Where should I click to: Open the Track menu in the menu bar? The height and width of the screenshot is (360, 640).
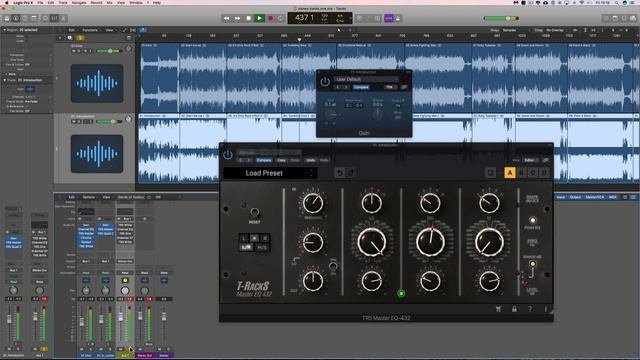[x=63, y=2]
